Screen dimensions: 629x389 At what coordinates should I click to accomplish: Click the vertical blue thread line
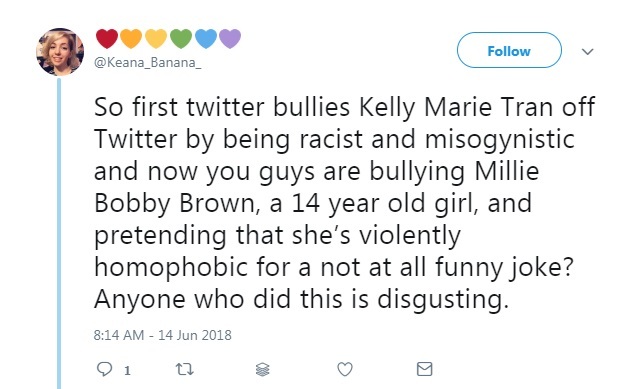point(59,233)
